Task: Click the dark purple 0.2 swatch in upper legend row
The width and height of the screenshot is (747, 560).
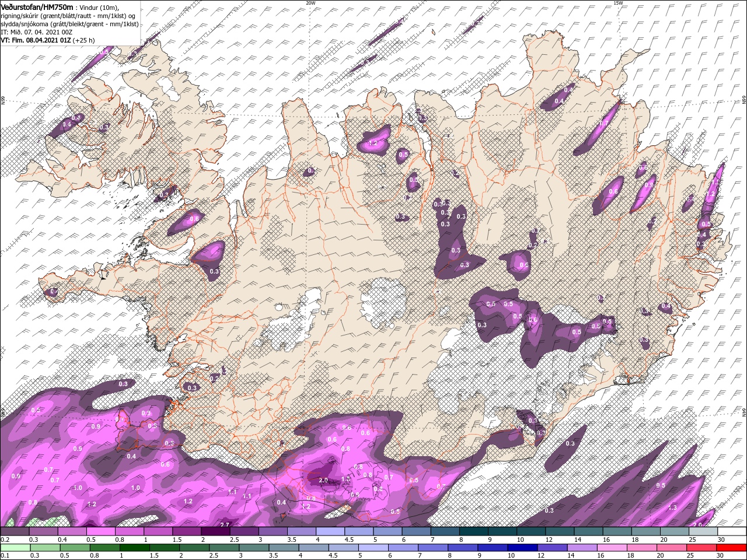Action: [15, 531]
